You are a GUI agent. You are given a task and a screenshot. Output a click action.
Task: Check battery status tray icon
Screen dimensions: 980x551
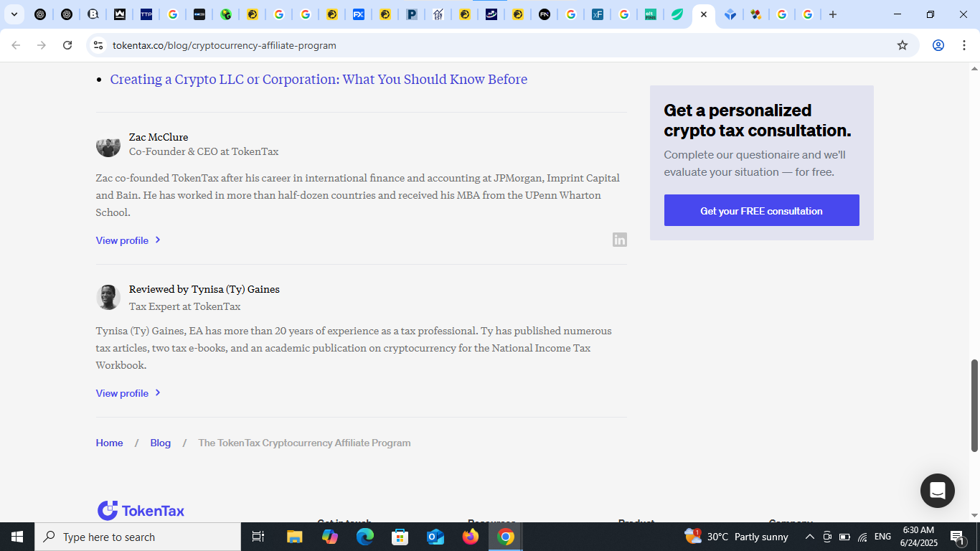pyautogui.click(x=844, y=537)
